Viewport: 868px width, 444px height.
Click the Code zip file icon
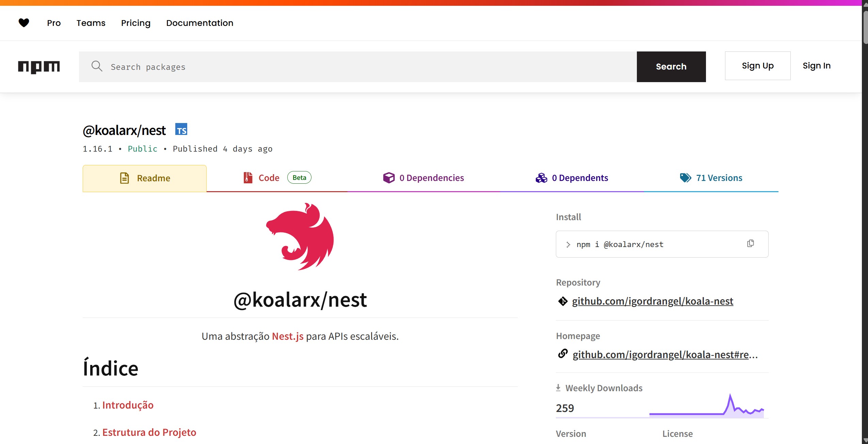[248, 178]
